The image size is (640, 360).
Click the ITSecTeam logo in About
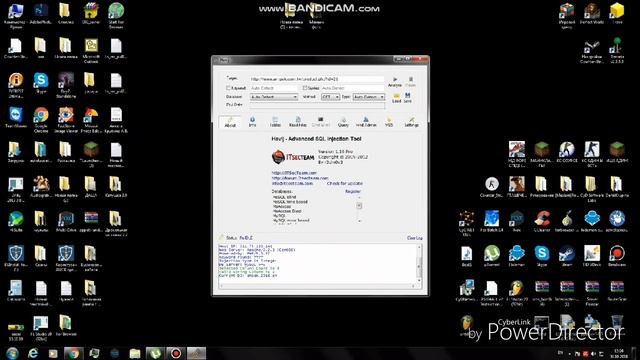tap(293, 157)
